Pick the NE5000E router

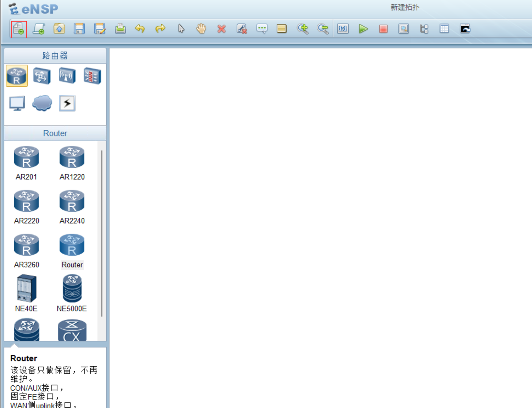click(72, 294)
